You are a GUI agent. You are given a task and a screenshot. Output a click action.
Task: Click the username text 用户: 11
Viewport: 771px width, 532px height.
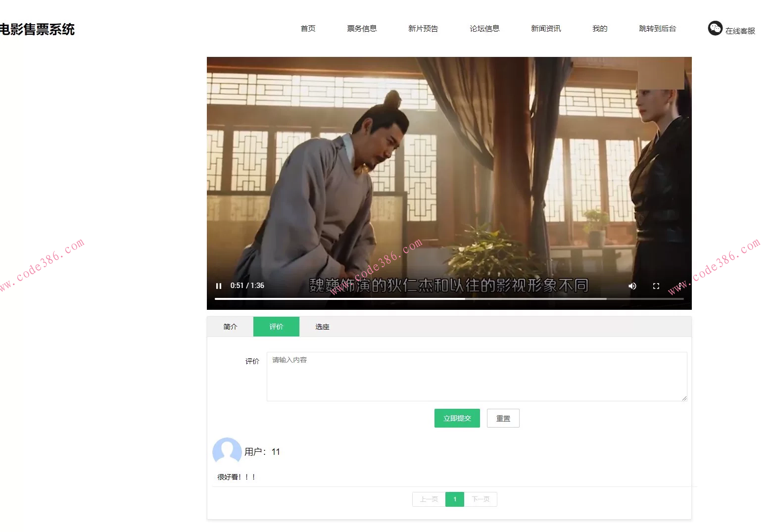pos(262,452)
